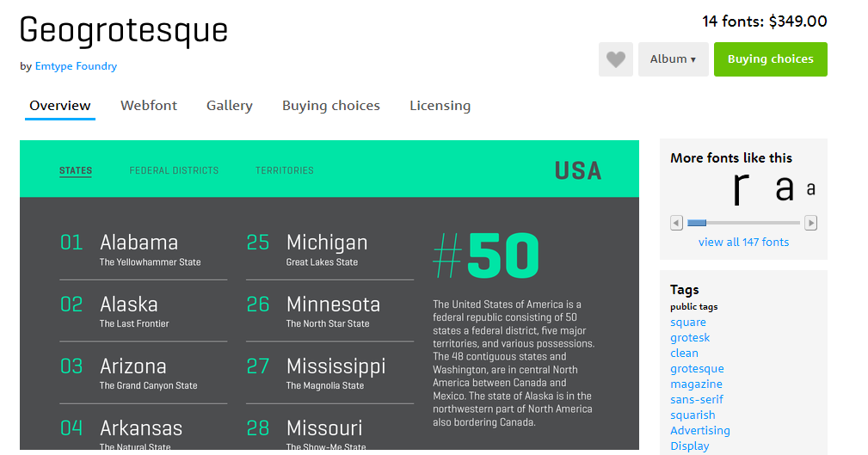This screenshot has height=455, width=868.
Task: Click the green Buying choices button
Action: (x=771, y=59)
